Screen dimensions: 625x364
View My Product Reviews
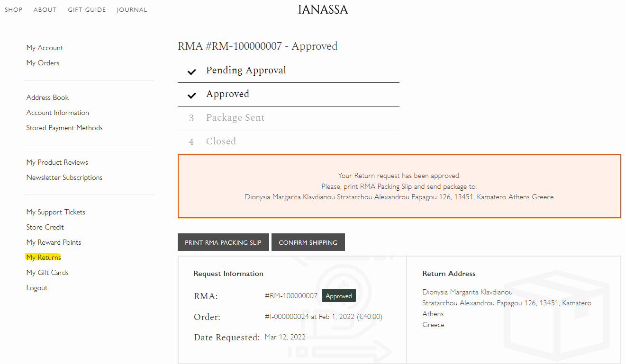(57, 162)
